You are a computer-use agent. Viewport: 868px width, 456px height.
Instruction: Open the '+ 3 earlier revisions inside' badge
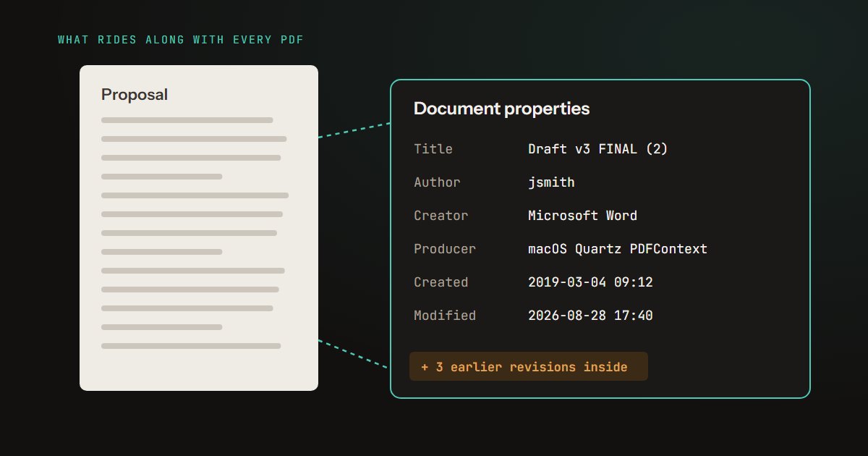tap(529, 366)
